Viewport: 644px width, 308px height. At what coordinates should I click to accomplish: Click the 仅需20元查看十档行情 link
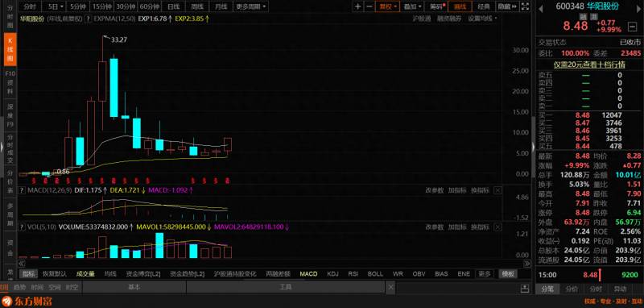(589, 65)
